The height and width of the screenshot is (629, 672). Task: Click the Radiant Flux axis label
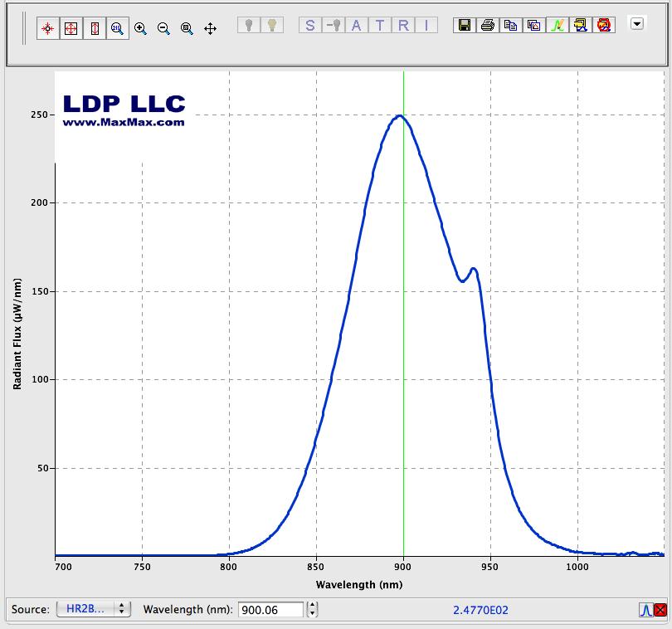click(x=17, y=334)
